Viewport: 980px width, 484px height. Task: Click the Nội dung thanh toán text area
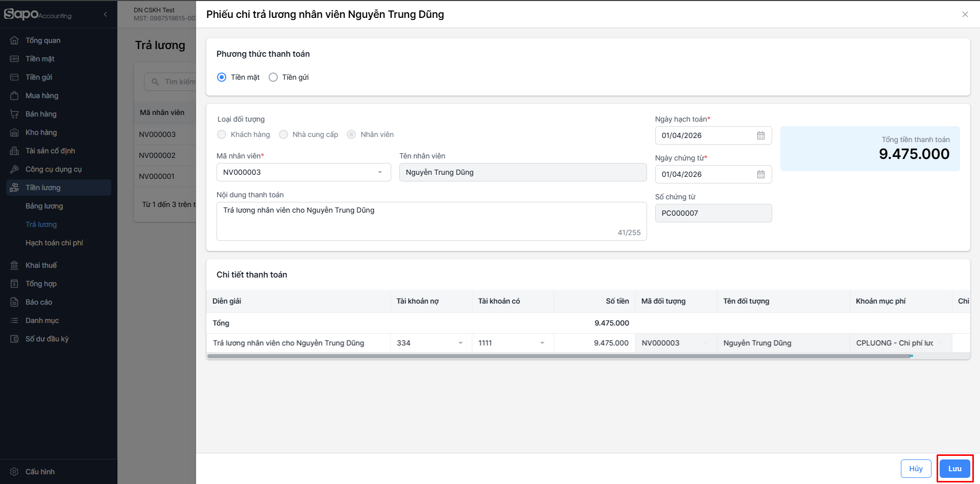tap(431, 221)
